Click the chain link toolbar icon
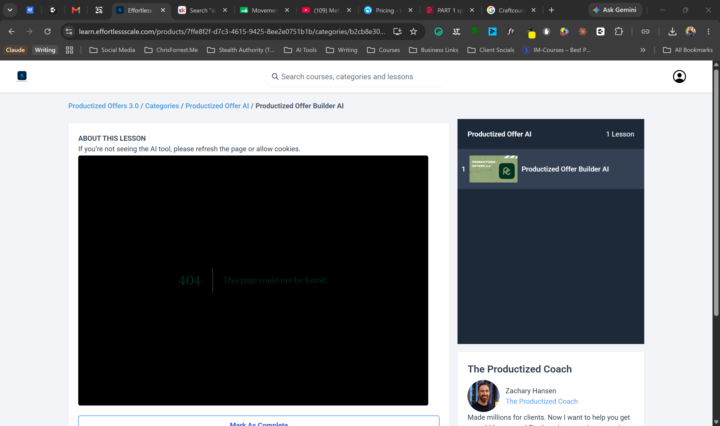This screenshot has width=720, height=426. (x=645, y=31)
